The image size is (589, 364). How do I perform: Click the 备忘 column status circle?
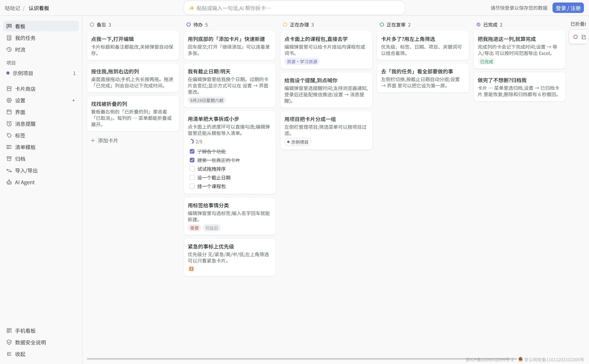coord(92,25)
